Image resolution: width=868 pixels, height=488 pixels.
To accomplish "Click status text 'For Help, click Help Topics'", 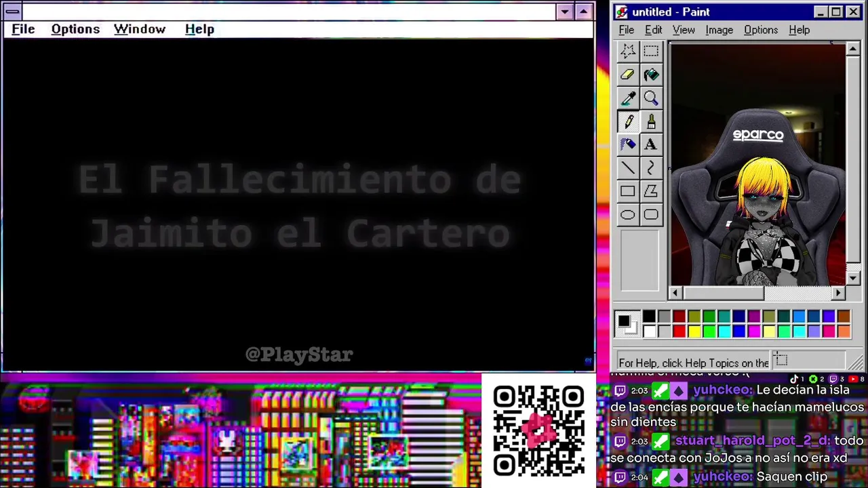I will (x=694, y=363).
